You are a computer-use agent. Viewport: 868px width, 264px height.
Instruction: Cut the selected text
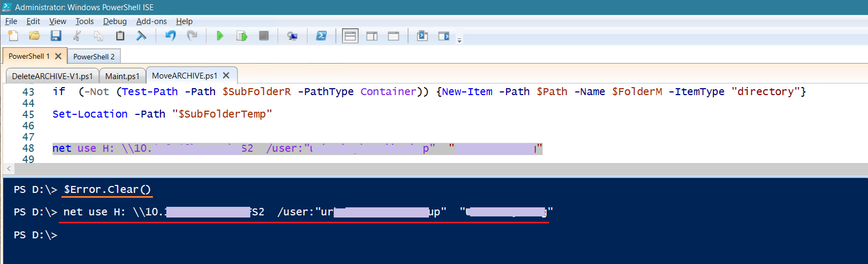click(77, 36)
